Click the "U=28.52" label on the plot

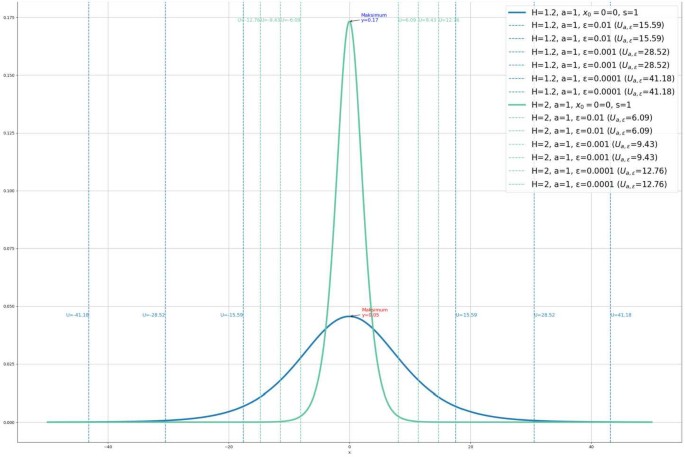pyautogui.click(x=544, y=315)
